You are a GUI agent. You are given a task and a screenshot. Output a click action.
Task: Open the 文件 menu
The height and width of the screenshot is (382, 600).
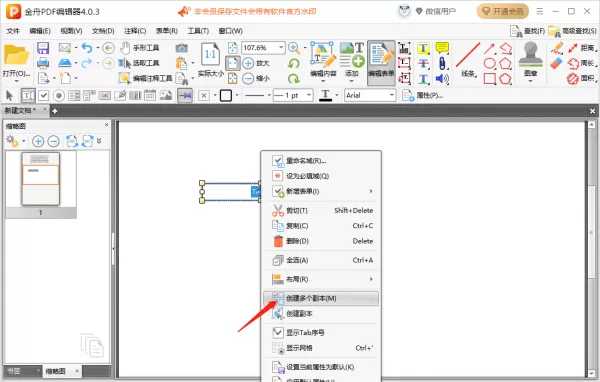tap(13, 31)
